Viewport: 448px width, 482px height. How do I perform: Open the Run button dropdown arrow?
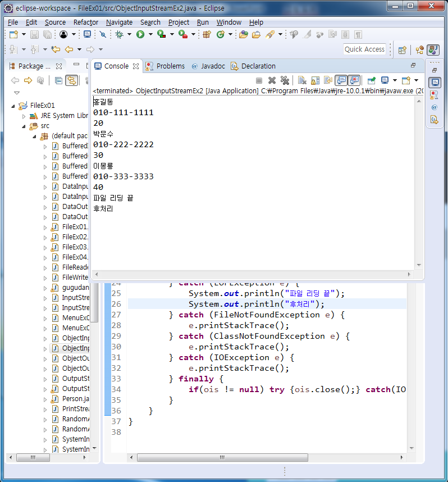(x=150, y=34)
